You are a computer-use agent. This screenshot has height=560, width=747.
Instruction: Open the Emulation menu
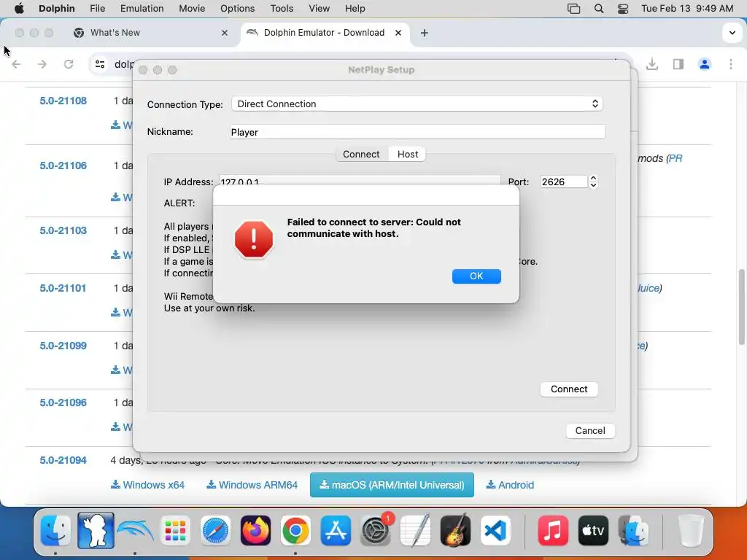click(142, 9)
